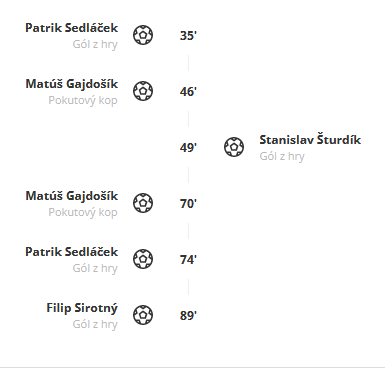Select the 70' timeline minute
This screenshot has height=373, width=385.
click(188, 204)
